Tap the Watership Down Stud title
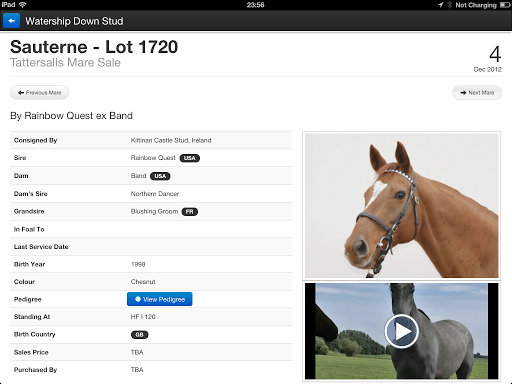 (74, 21)
